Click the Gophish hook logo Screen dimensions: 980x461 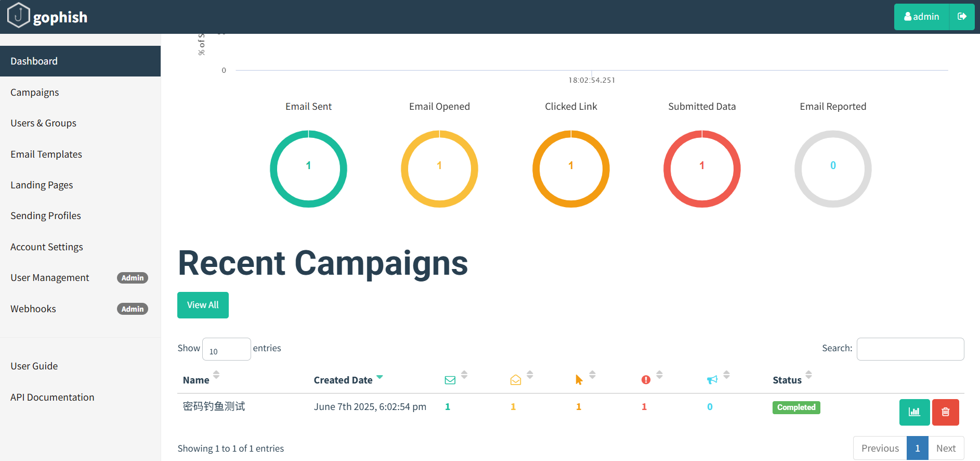18,16
